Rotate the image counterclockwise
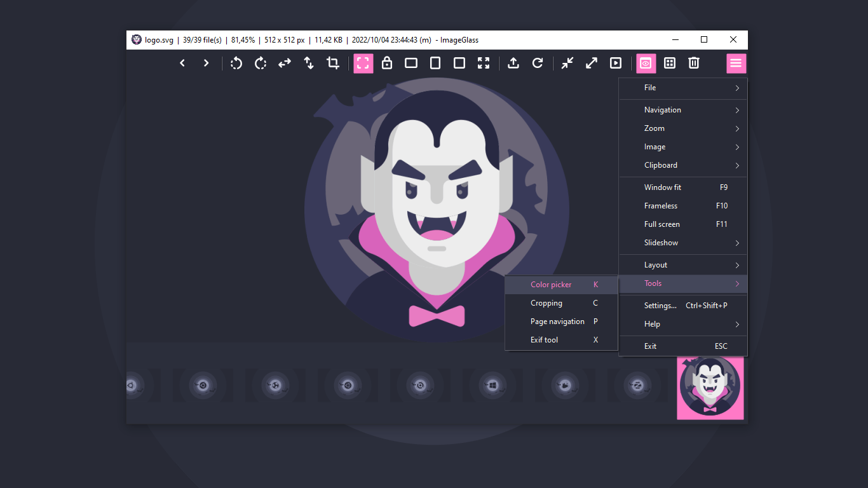The width and height of the screenshot is (868, 488). [x=236, y=63]
